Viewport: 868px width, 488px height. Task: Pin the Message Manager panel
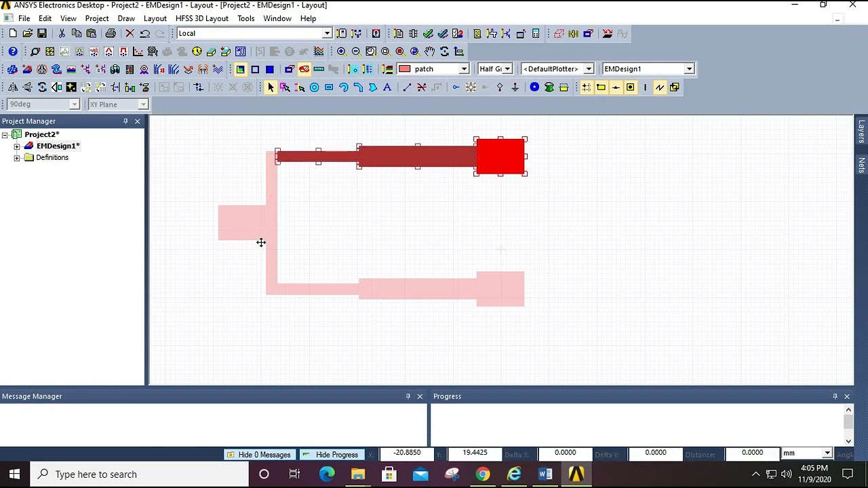pyautogui.click(x=408, y=396)
